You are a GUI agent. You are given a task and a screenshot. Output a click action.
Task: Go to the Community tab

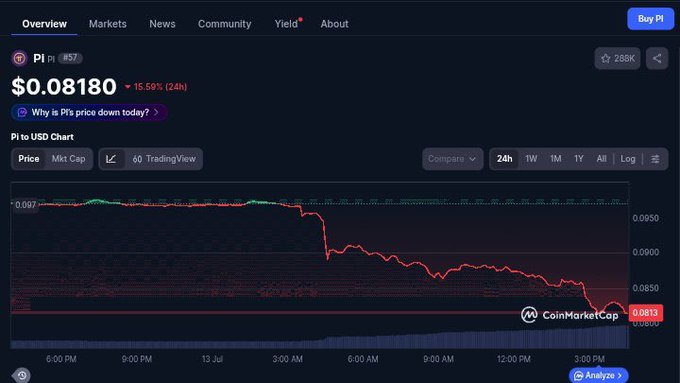(224, 24)
